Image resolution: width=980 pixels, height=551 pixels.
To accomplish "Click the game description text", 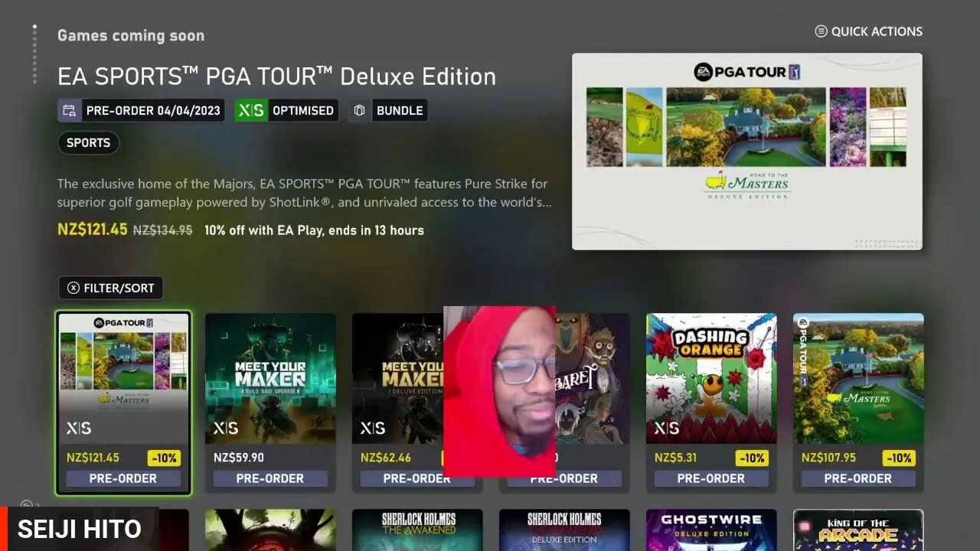I will (x=305, y=193).
